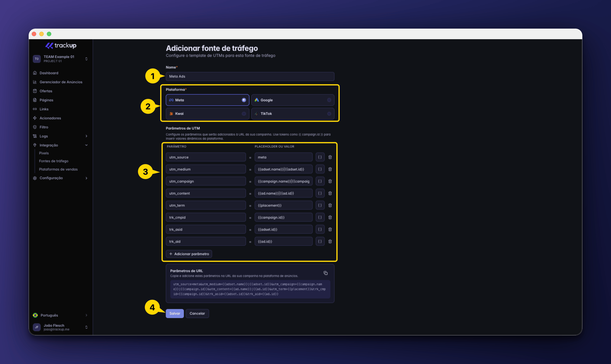Edit the {{ad.name}}|{{ad.id}} value field
The width and height of the screenshot is (611, 364).
[x=284, y=193]
